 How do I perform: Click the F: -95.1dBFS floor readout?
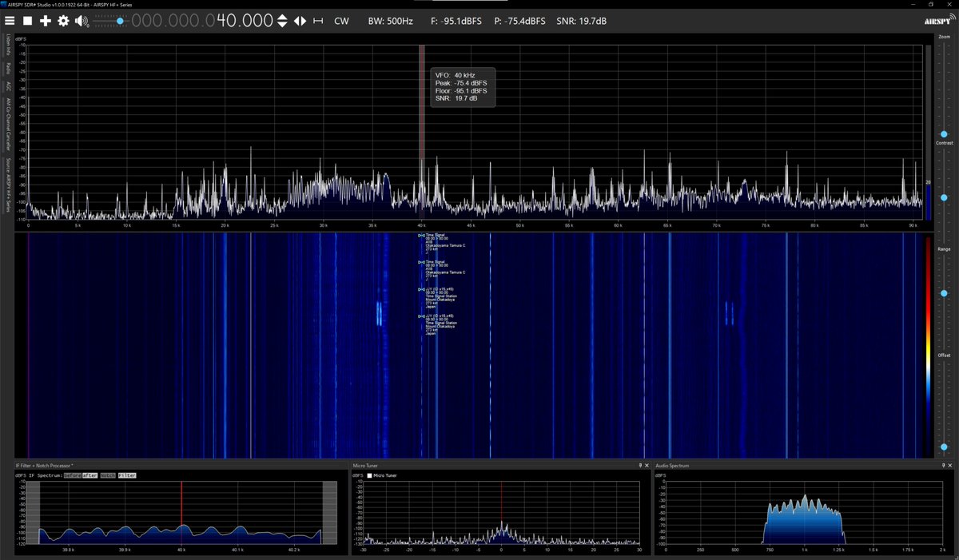pos(458,21)
